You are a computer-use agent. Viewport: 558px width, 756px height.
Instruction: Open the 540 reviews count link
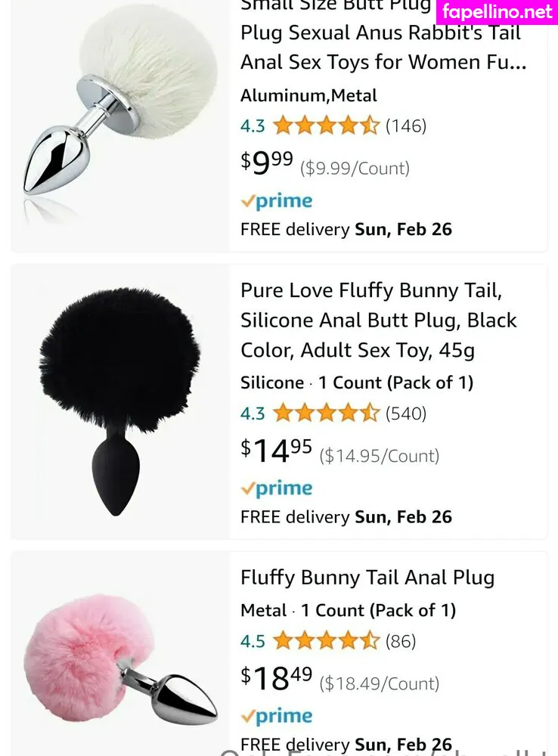(406, 413)
